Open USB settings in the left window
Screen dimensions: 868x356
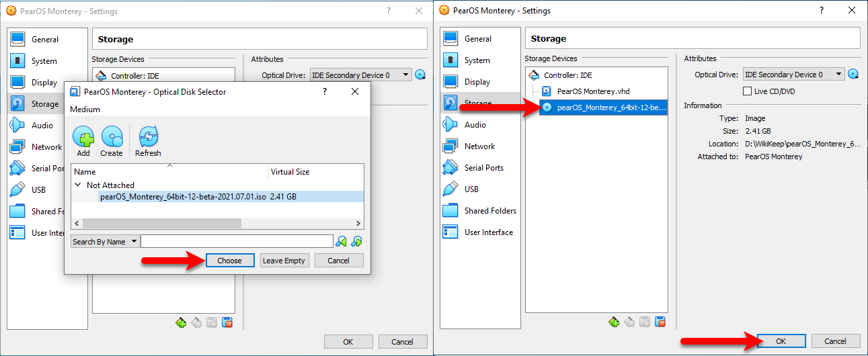tap(37, 190)
